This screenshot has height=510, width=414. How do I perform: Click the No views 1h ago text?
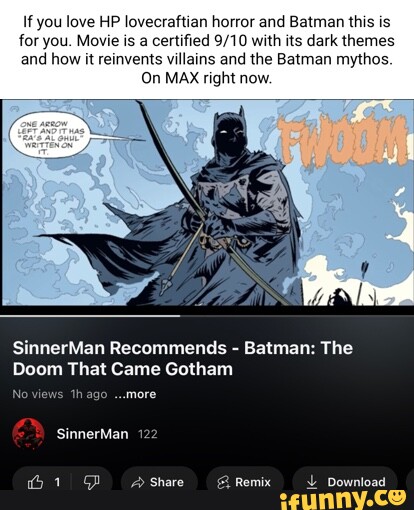point(60,394)
